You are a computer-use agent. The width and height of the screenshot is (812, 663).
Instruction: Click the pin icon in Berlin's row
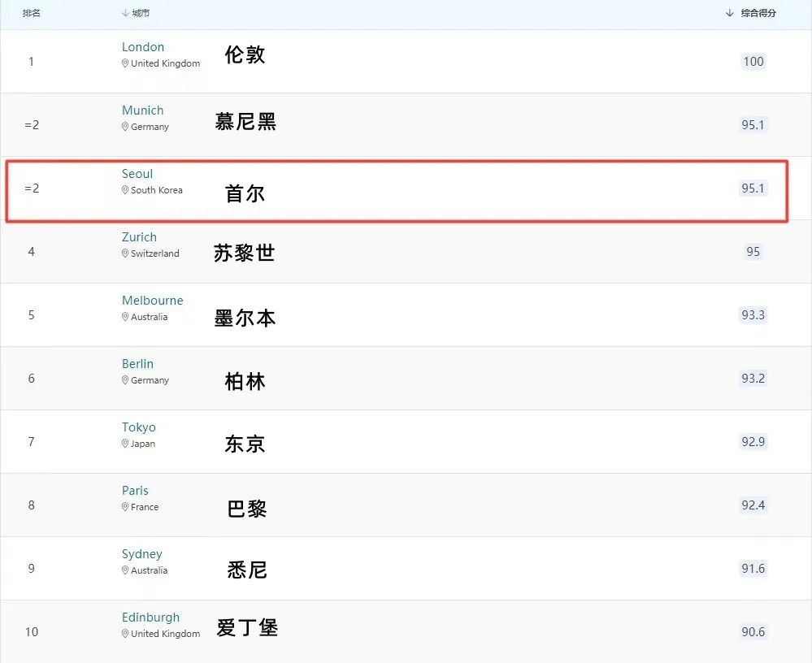125,380
